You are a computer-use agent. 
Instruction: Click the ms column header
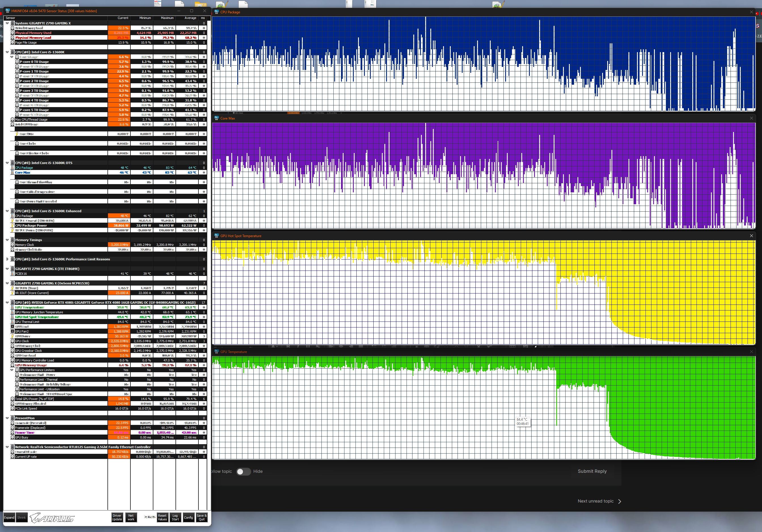pyautogui.click(x=203, y=18)
